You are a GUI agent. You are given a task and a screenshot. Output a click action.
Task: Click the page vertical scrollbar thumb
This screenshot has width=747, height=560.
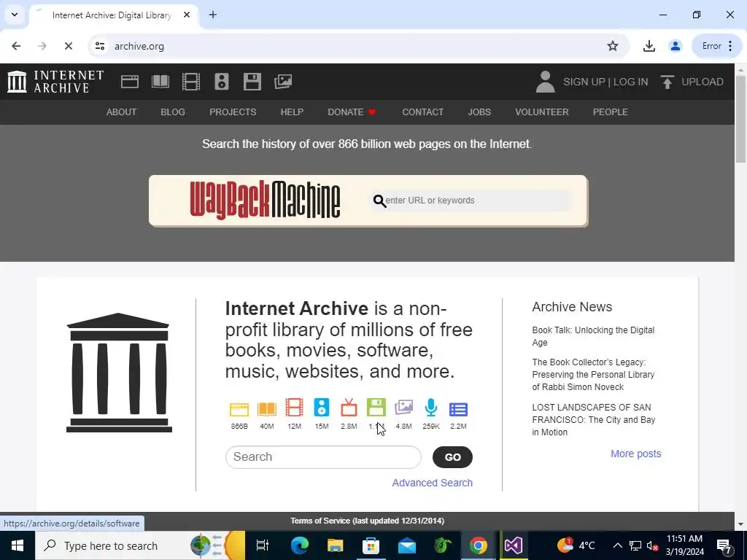(x=741, y=119)
